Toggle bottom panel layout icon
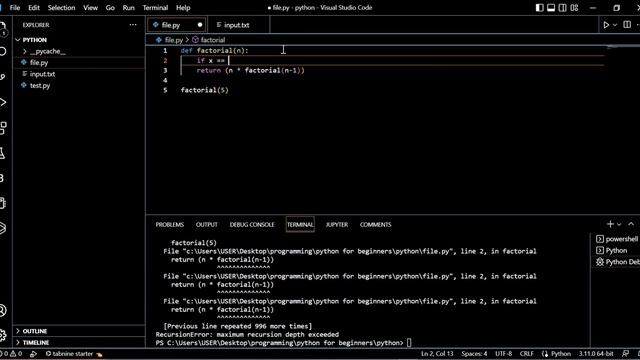This screenshot has width=640, height=360. pos(551,8)
